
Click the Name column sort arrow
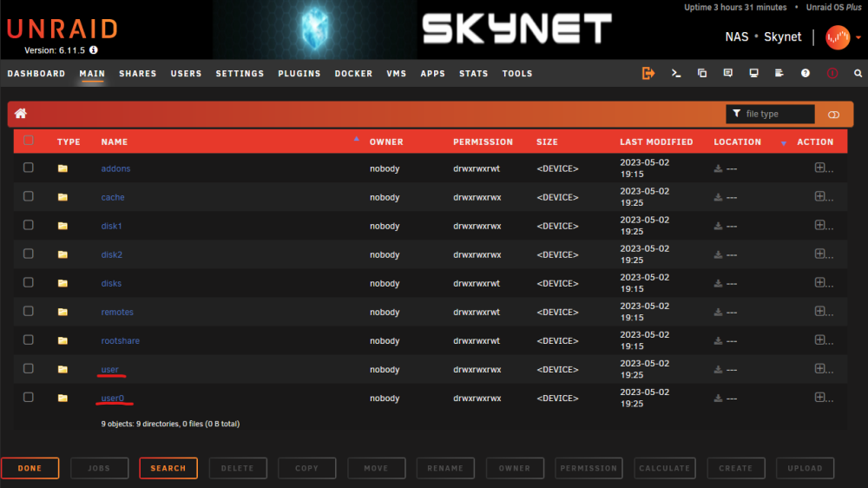[x=357, y=139]
